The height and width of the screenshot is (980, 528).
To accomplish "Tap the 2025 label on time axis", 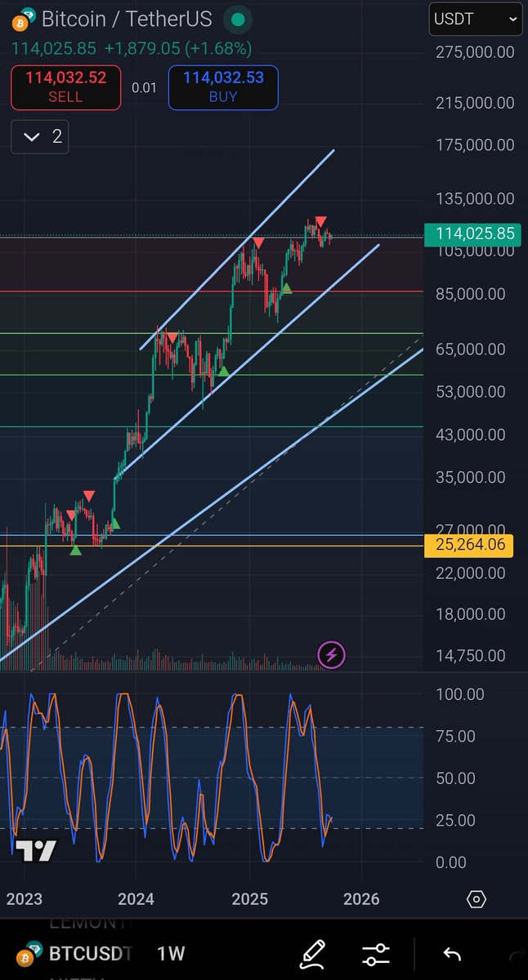I will pos(250,899).
